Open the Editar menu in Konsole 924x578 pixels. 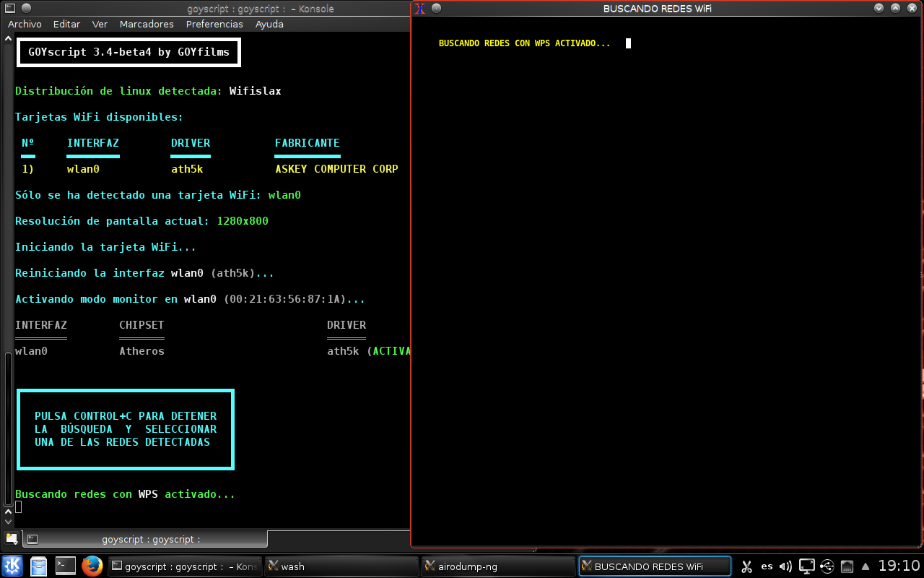click(x=66, y=24)
